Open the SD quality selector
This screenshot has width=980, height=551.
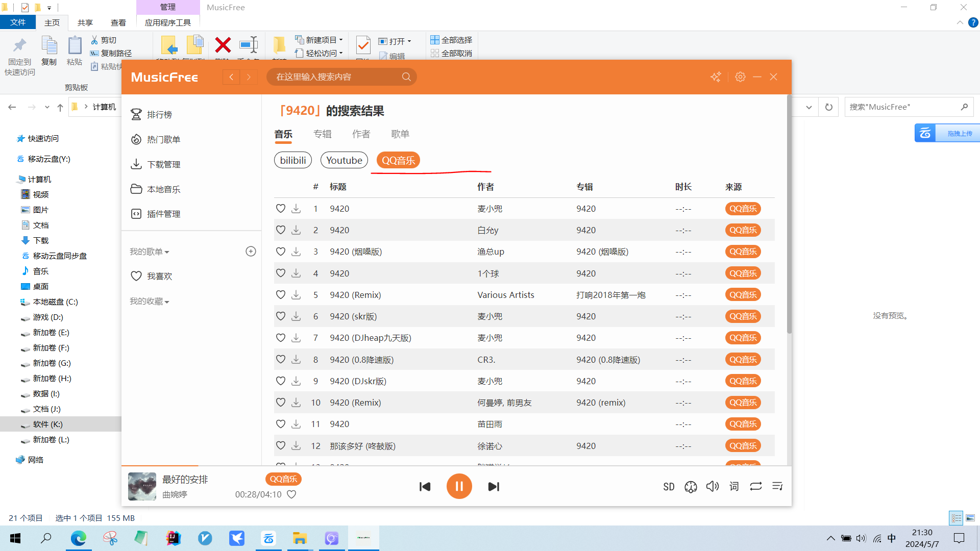pos(669,487)
